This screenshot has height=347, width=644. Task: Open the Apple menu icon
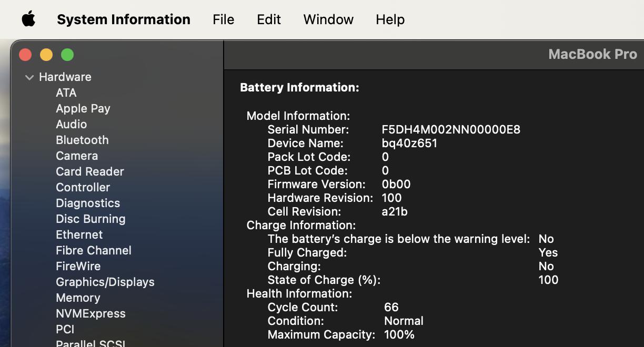[x=28, y=19]
